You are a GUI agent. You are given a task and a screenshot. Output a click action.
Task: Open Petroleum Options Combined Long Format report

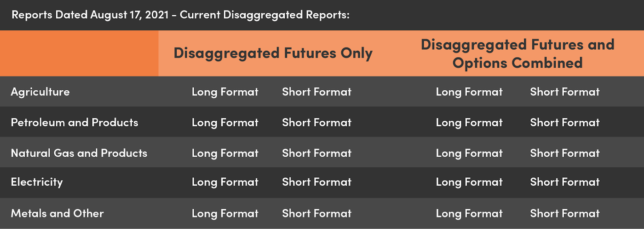469,123
